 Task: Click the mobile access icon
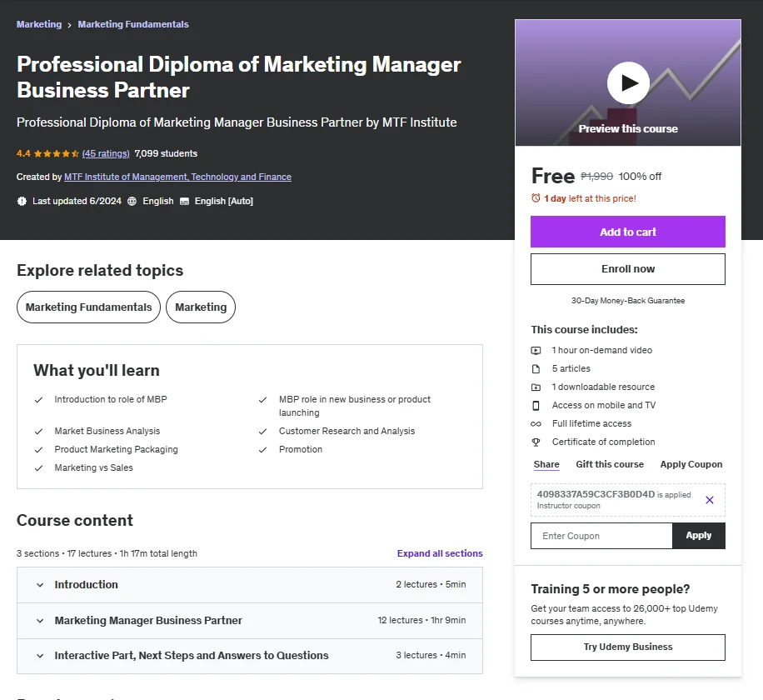(x=536, y=406)
